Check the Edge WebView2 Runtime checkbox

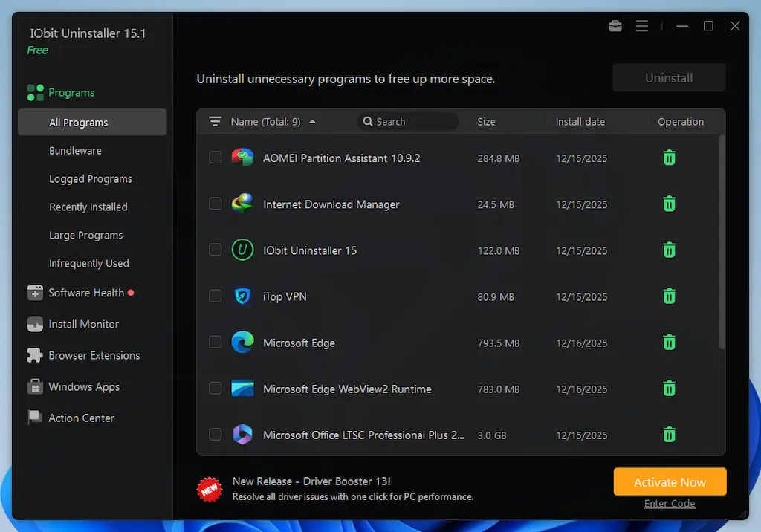point(215,388)
